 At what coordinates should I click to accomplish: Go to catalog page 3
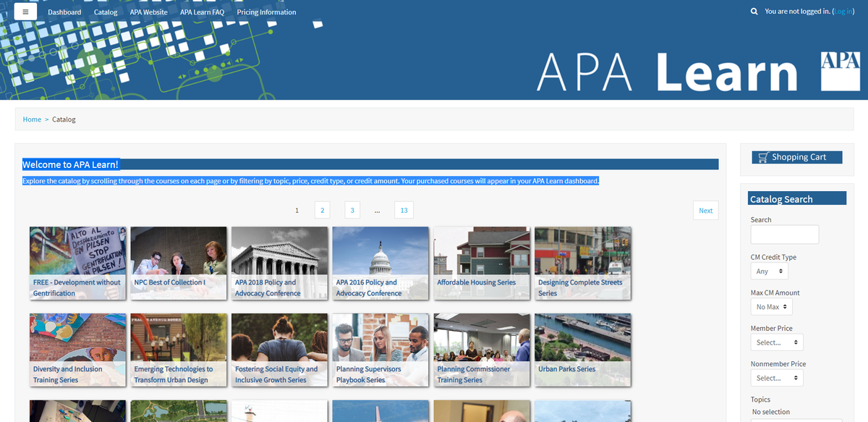[x=352, y=211]
